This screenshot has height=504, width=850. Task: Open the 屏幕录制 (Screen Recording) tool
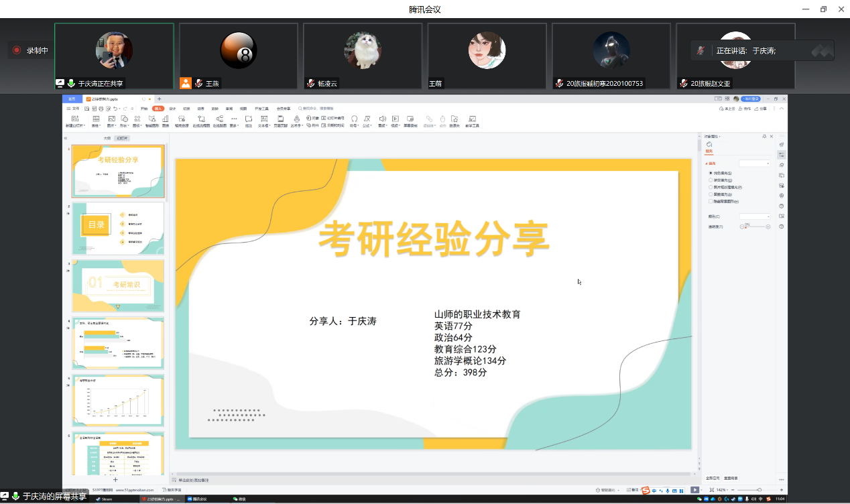pos(409,120)
